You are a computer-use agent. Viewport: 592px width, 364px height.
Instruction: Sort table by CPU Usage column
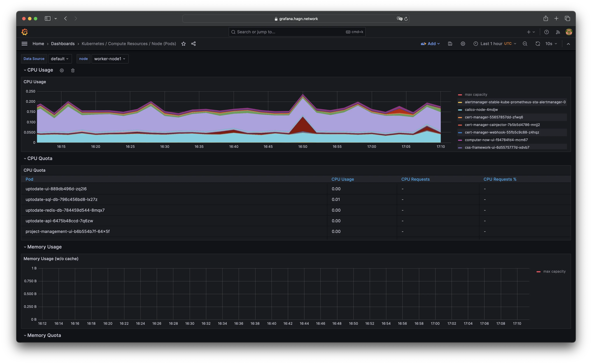click(x=342, y=179)
